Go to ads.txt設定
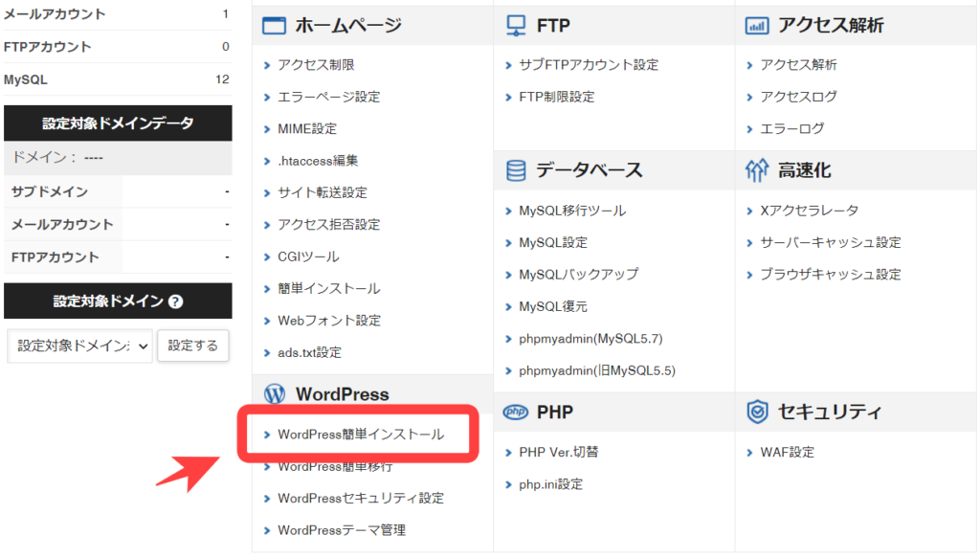Screen dimensions: 980x558 309,352
